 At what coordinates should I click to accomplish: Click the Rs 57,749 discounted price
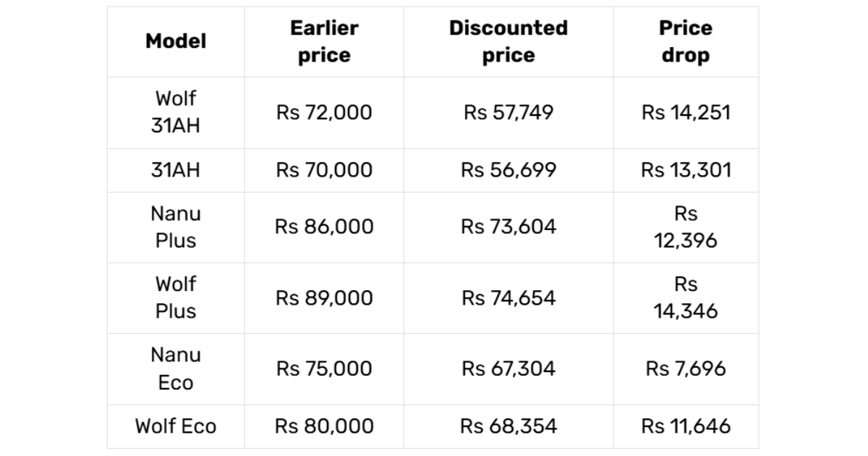[x=509, y=112]
